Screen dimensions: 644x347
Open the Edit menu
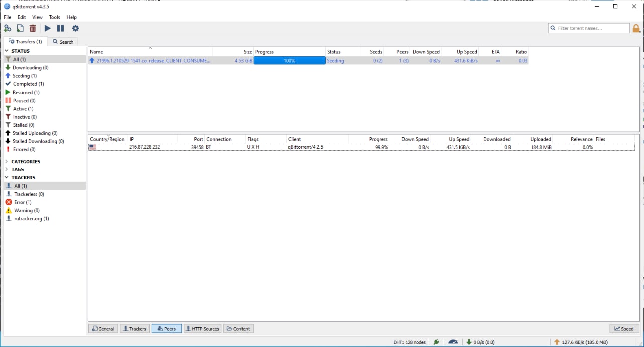[22, 17]
